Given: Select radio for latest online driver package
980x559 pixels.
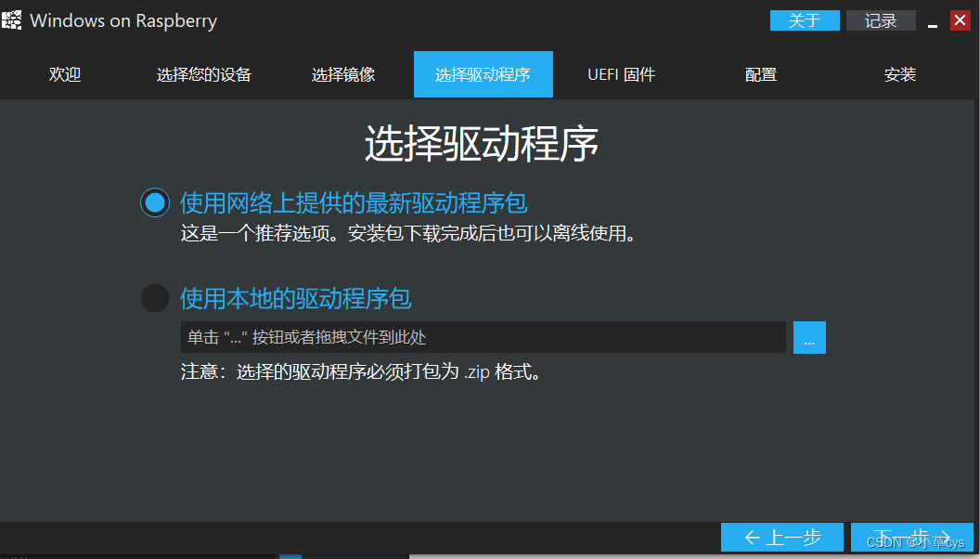Looking at the screenshot, I should [x=155, y=202].
